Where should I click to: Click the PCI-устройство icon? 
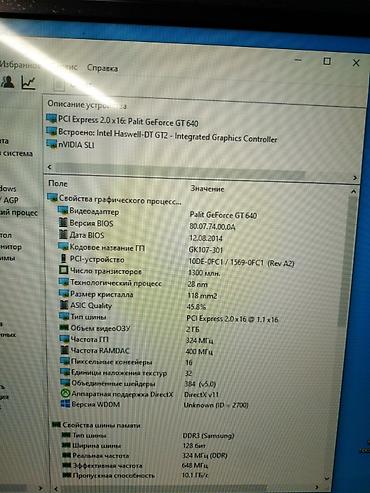(63, 258)
